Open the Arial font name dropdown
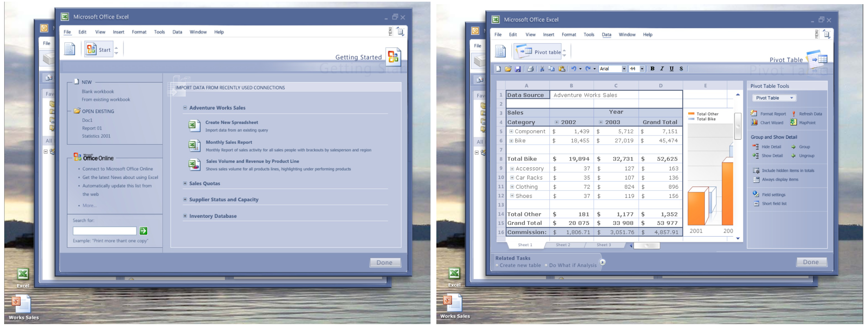The width and height of the screenshot is (868, 328). pos(624,69)
